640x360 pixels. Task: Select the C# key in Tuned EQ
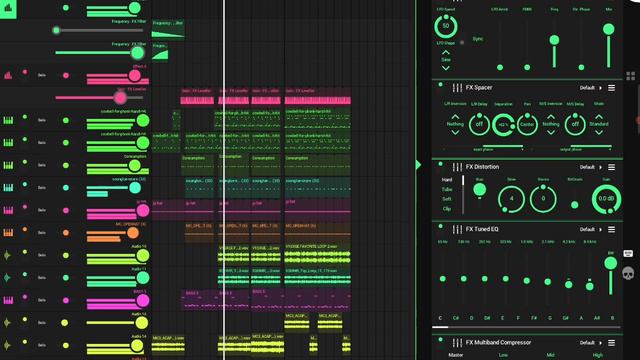(456, 318)
